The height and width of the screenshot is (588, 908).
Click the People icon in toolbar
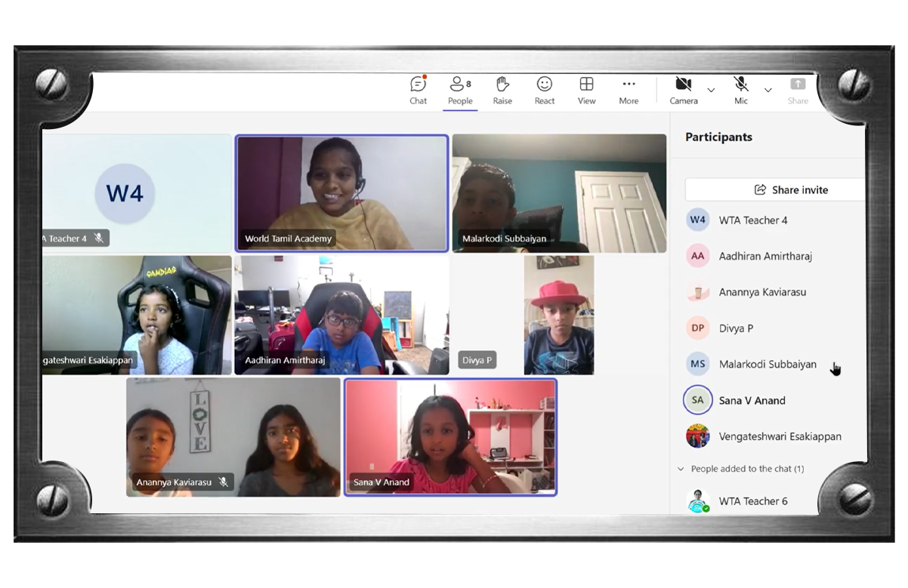point(459,90)
